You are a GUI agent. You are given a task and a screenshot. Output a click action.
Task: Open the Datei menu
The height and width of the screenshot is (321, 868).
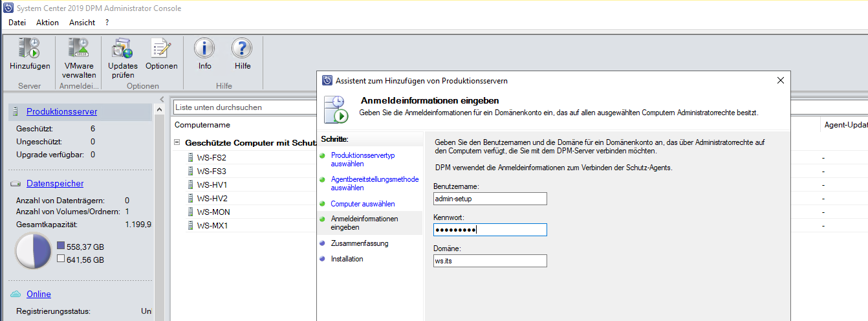17,22
